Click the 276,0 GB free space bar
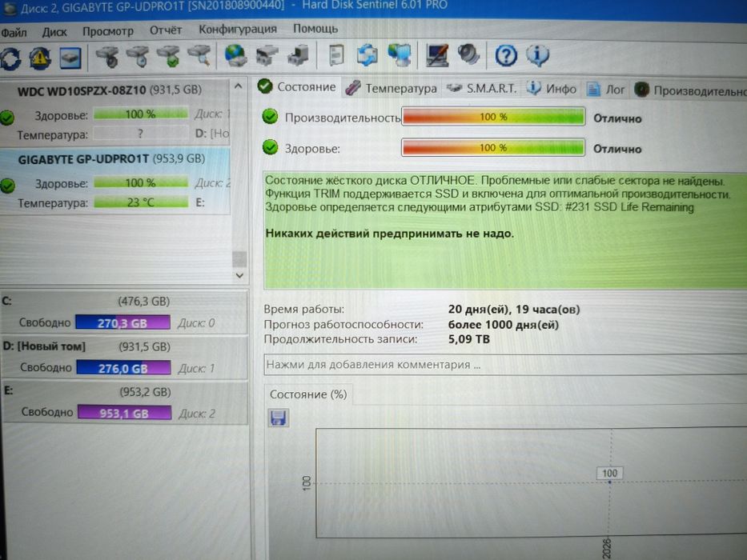 coord(123,368)
